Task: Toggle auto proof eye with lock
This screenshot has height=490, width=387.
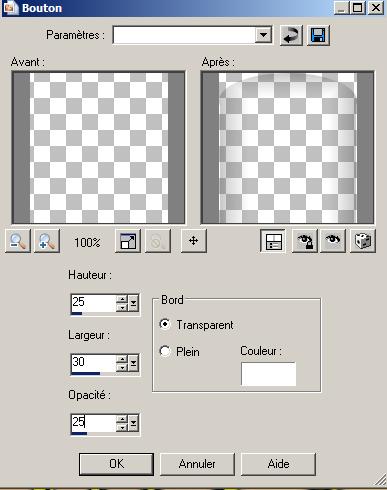Action: [x=305, y=241]
